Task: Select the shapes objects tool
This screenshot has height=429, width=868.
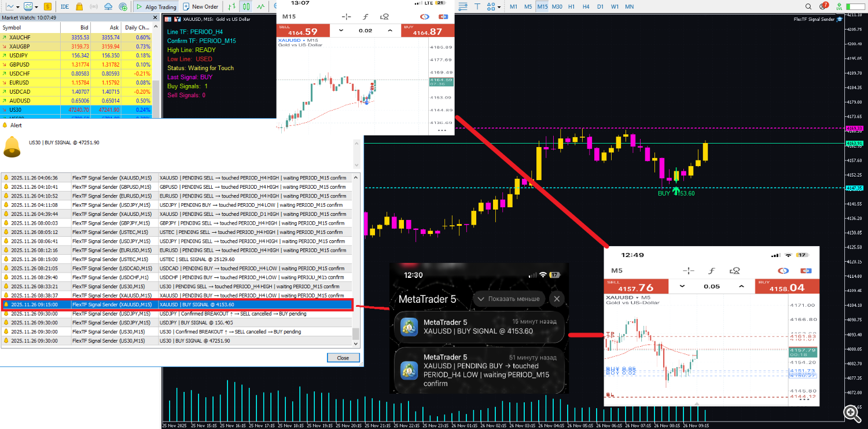Action: tap(491, 7)
